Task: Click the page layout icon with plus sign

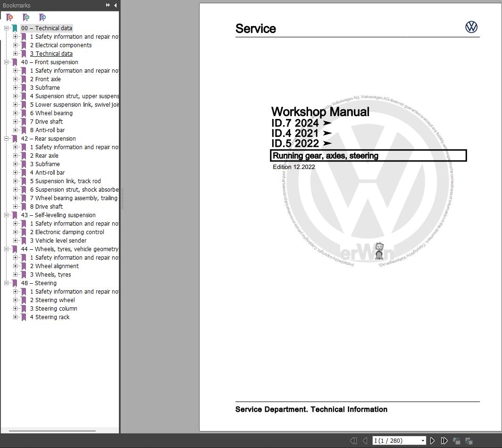Action: (457, 440)
